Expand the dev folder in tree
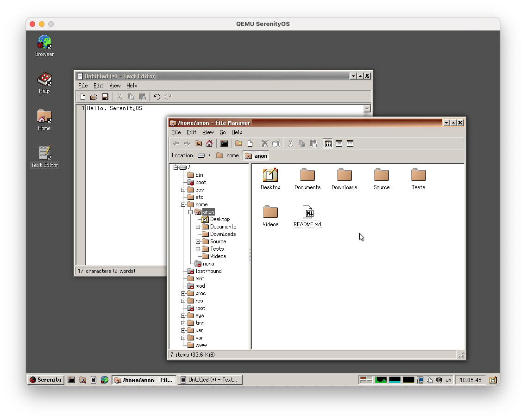The image size is (526, 420). 183,190
